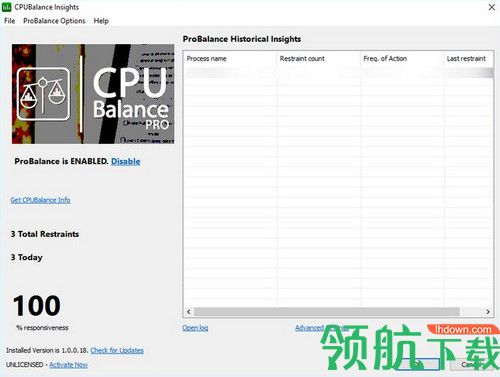Sort by Process name column header
Image resolution: width=500 pixels, height=377 pixels.
[230, 59]
